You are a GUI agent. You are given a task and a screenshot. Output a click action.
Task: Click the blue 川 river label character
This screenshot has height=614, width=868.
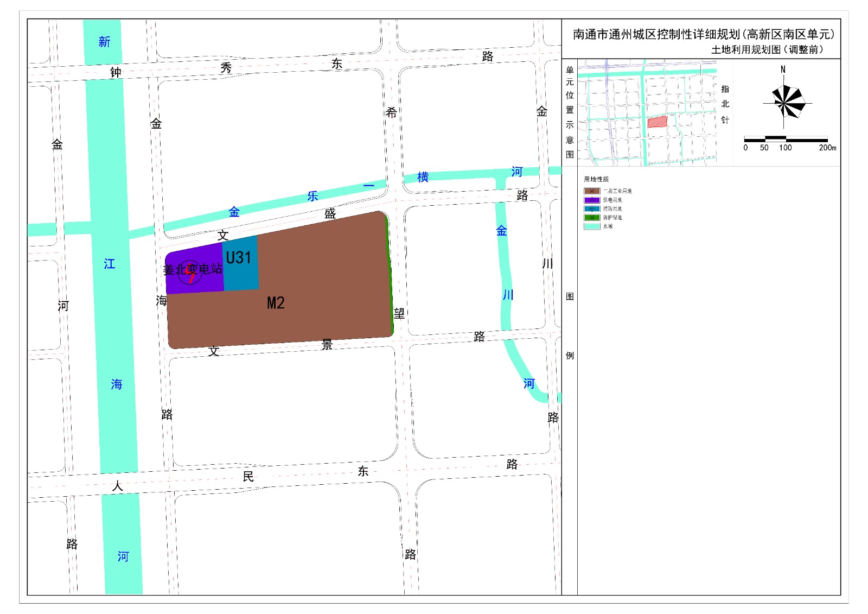coord(508,295)
